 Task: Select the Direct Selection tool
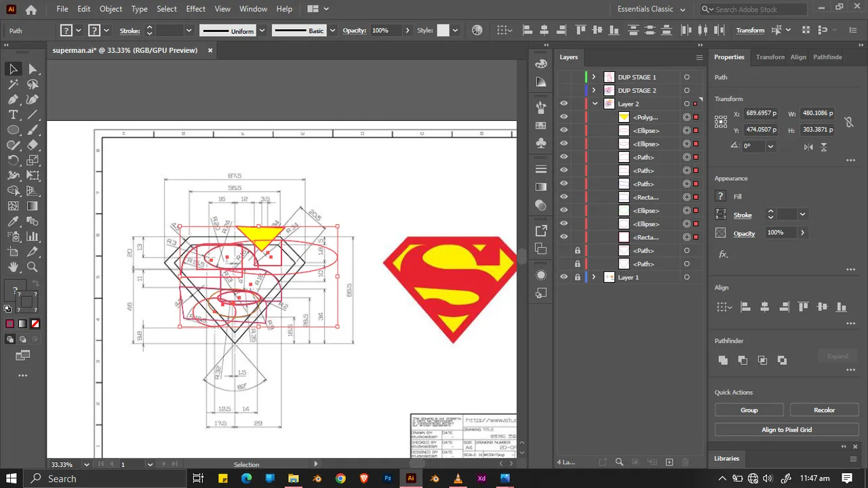[x=33, y=69]
